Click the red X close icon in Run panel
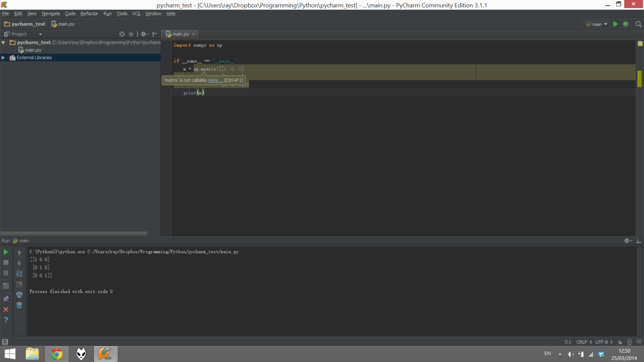The image size is (644, 362). coord(6,309)
